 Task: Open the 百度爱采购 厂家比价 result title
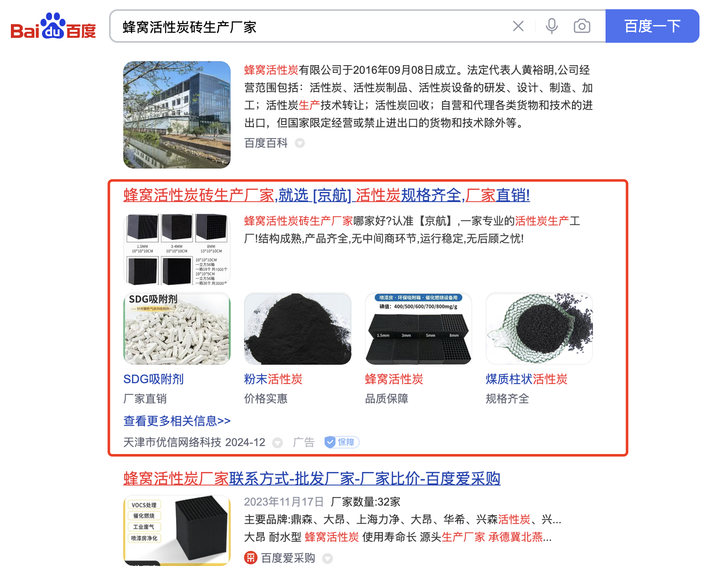point(312,478)
